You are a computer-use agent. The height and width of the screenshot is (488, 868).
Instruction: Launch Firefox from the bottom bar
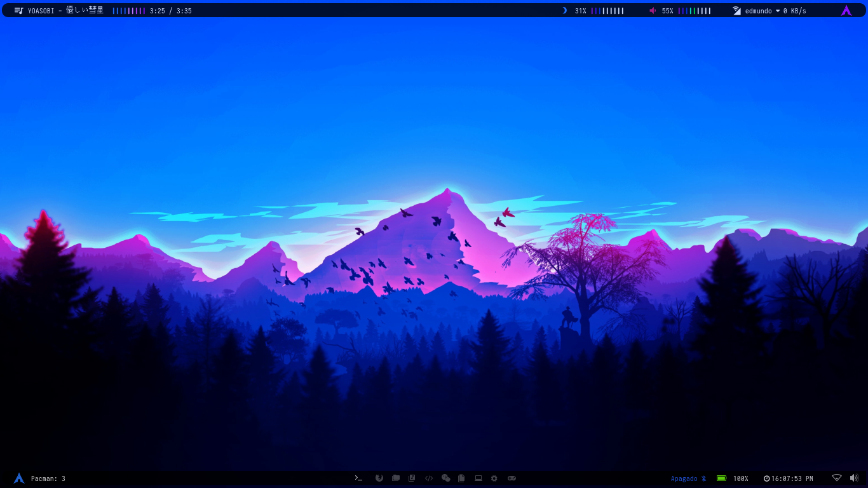[x=379, y=478]
